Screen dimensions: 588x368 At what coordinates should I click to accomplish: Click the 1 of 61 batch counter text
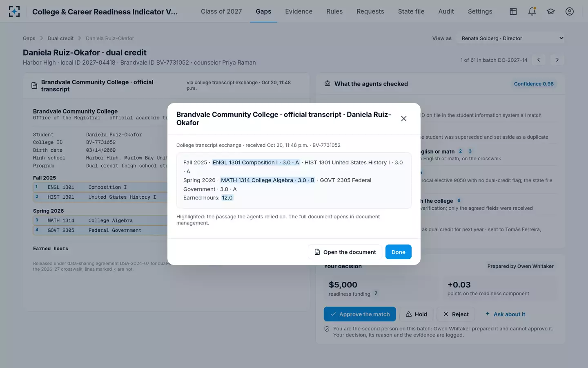494,60
